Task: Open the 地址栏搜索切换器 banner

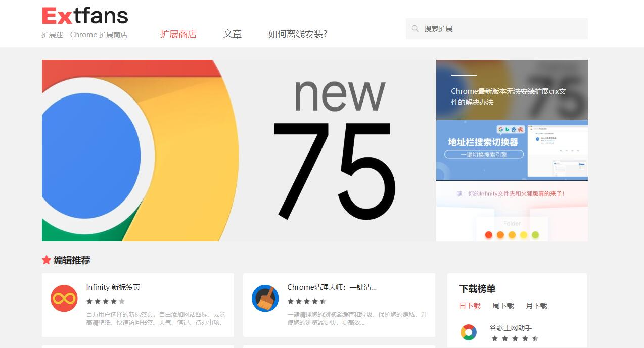Action: tap(512, 151)
